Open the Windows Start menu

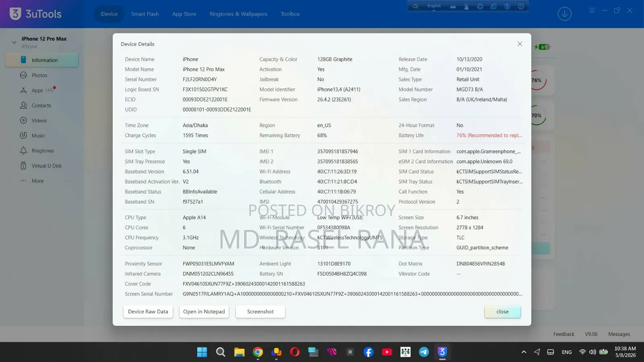(x=202, y=352)
